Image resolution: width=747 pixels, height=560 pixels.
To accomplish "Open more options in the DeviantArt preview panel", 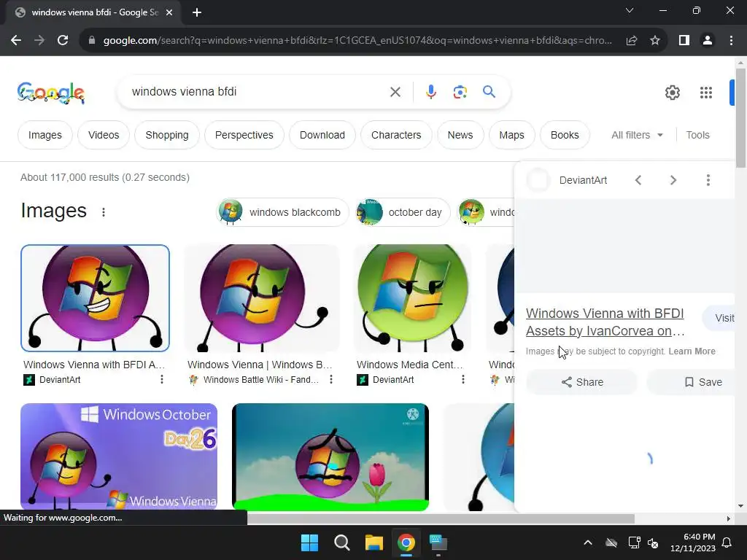I will [x=708, y=180].
